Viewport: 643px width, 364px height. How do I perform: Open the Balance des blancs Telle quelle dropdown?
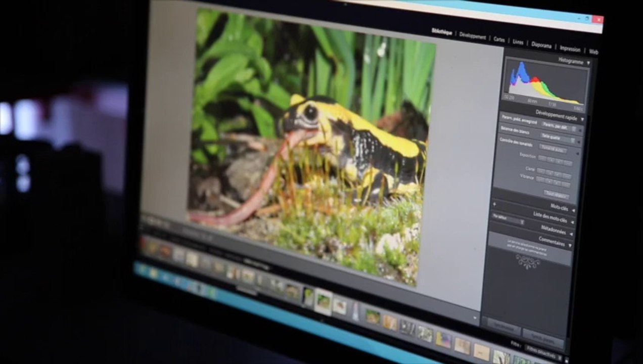pos(558,136)
